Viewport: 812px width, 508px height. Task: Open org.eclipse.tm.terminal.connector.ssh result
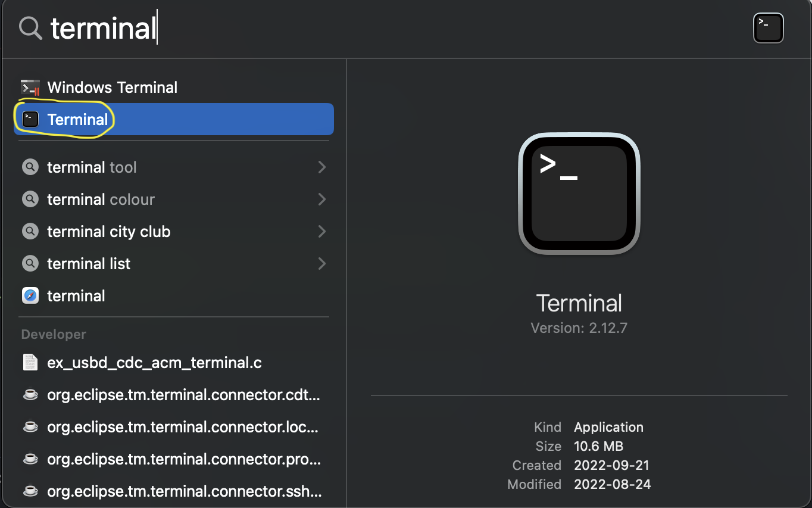174,491
